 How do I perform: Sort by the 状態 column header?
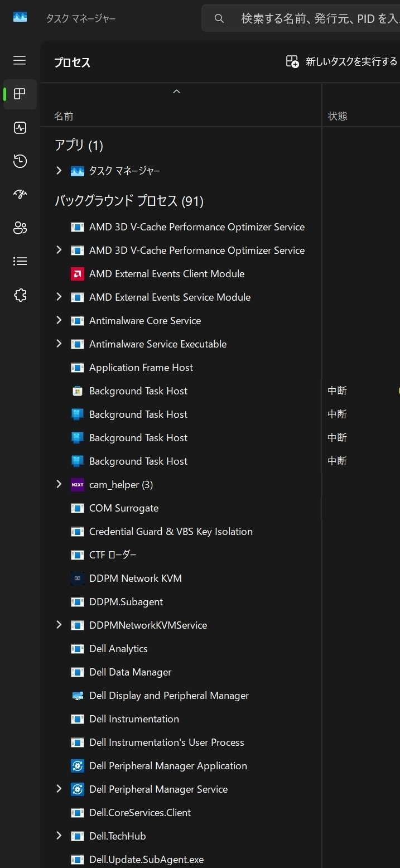338,116
